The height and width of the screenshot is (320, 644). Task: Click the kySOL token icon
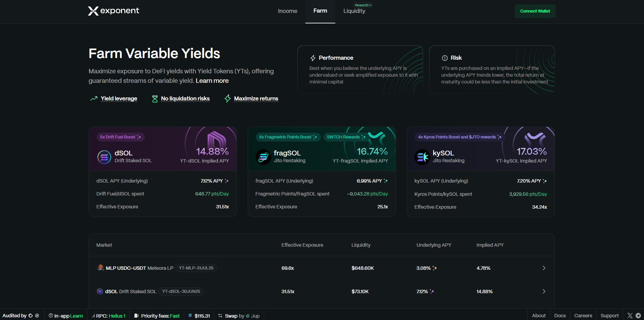tap(422, 157)
